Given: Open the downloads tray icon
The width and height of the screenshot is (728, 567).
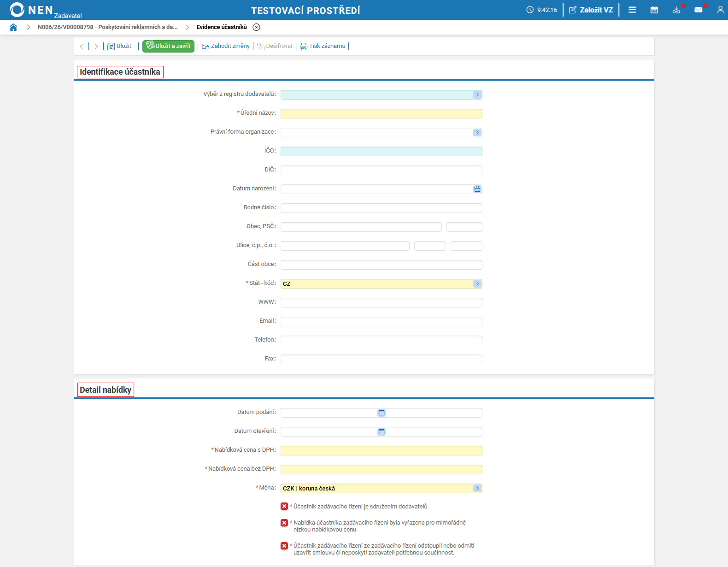Looking at the screenshot, I should [x=676, y=10].
